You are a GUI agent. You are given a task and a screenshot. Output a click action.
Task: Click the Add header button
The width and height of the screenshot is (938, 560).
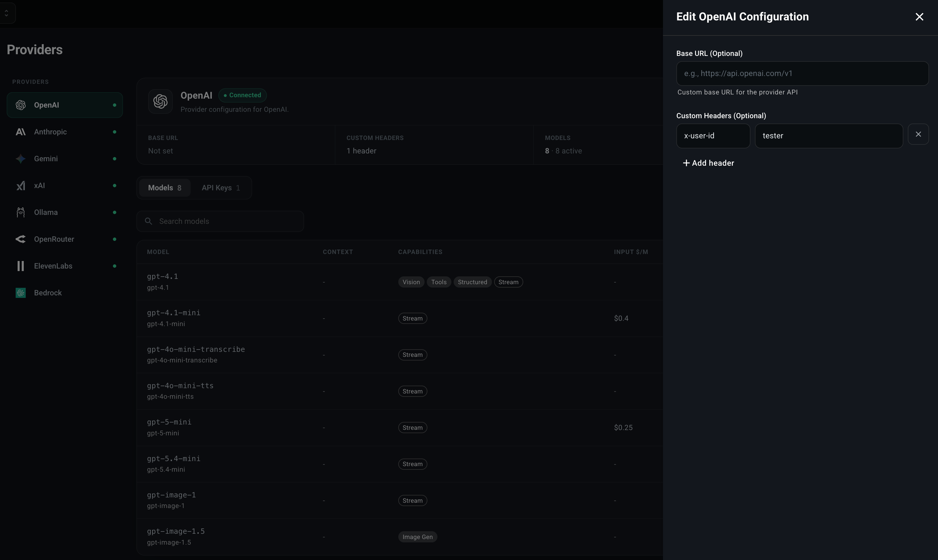[x=708, y=163]
